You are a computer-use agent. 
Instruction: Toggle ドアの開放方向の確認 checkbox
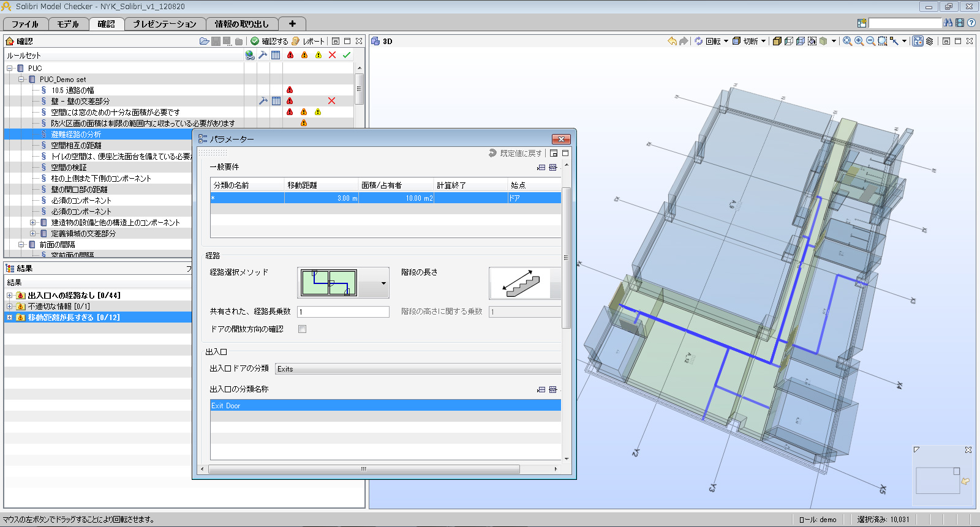coord(302,329)
